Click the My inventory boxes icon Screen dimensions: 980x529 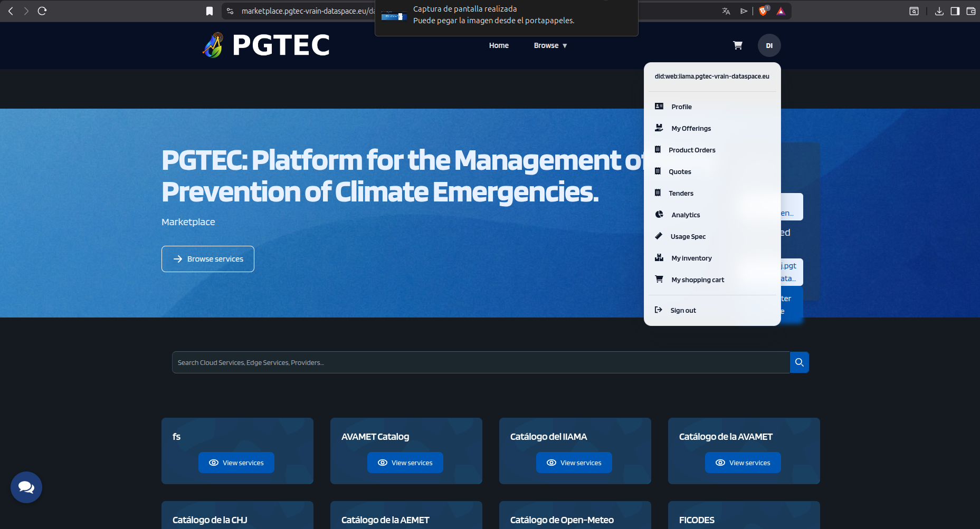(x=659, y=257)
